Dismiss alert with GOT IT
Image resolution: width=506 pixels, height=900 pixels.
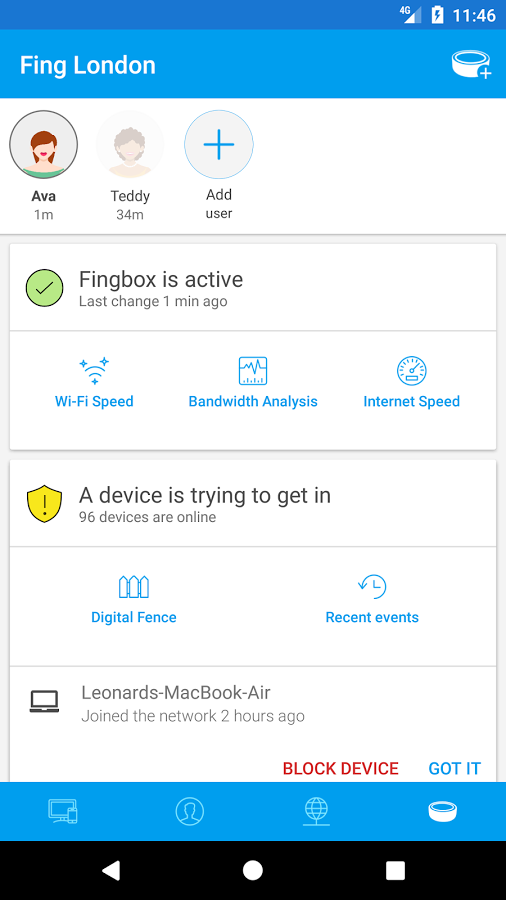click(454, 769)
